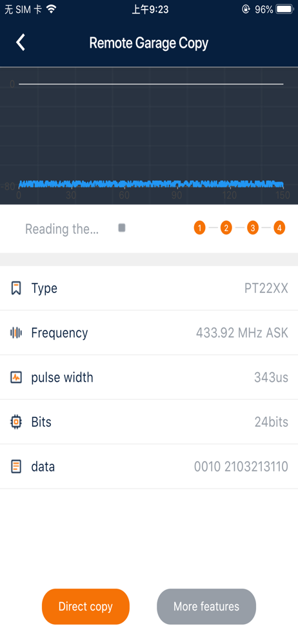Open the Type row showing PT22XX
Screen dimensions: 298x644
coord(149,289)
